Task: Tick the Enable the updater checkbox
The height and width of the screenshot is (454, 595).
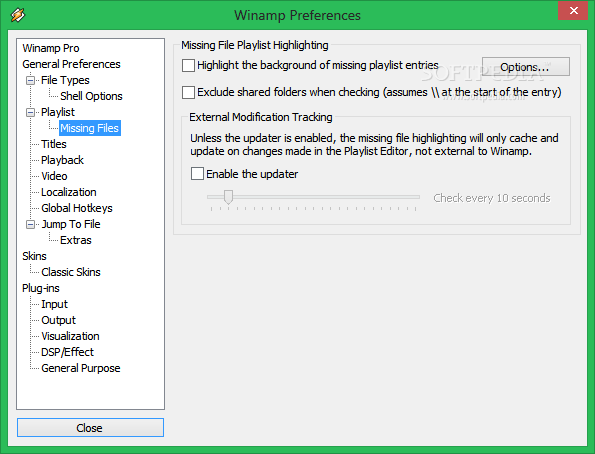Action: pos(197,174)
